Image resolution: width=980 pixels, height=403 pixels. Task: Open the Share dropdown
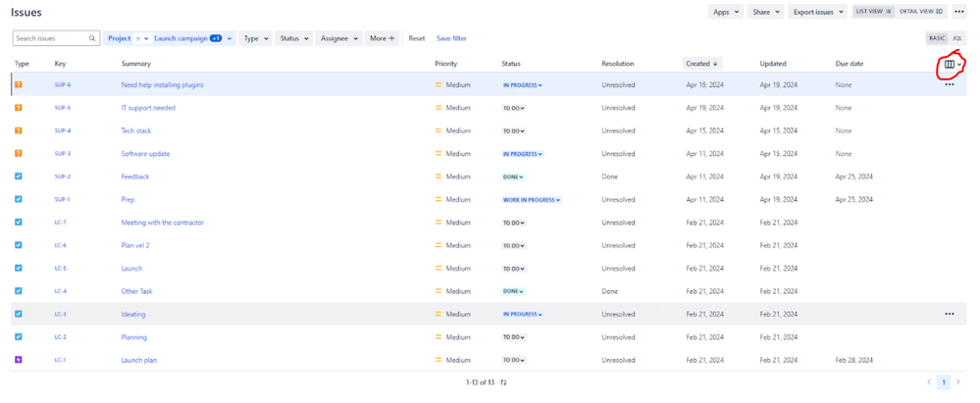click(x=765, y=11)
